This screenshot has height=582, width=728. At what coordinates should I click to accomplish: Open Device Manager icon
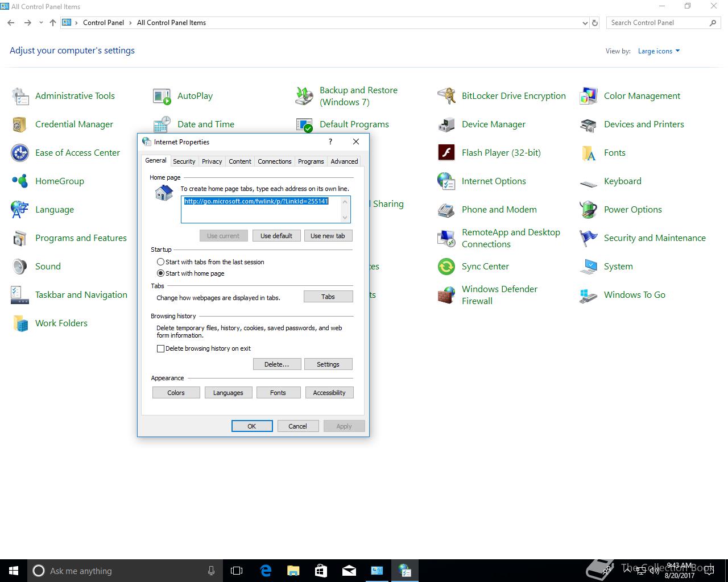coord(446,124)
